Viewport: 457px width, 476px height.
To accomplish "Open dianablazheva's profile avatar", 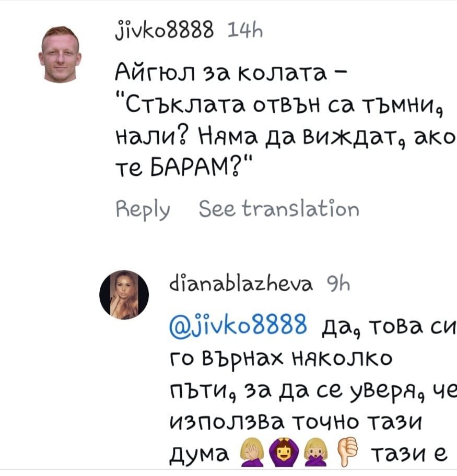I will coord(124,295).
